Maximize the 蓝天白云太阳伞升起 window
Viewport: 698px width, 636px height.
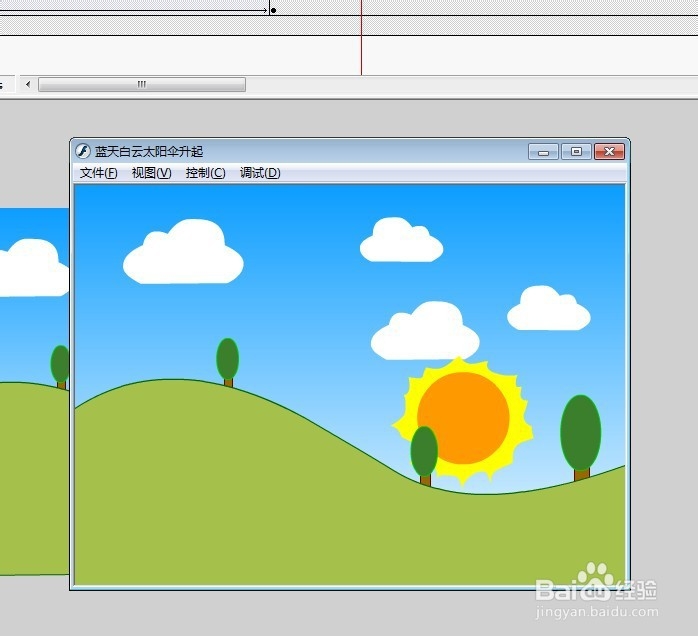576,152
